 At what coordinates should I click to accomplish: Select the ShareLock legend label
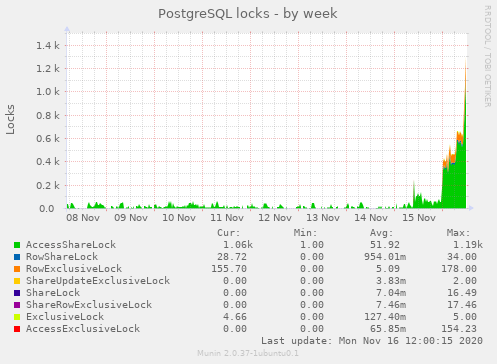coord(53,293)
